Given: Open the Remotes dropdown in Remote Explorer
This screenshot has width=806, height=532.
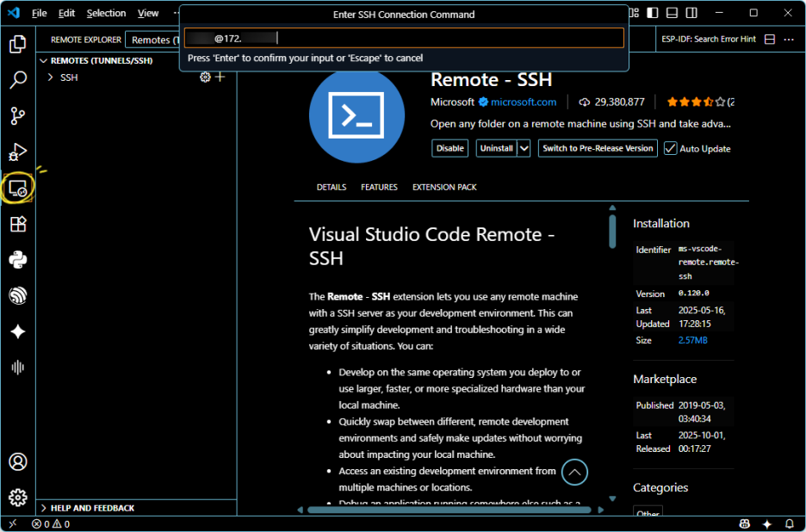Looking at the screenshot, I should (x=152, y=40).
